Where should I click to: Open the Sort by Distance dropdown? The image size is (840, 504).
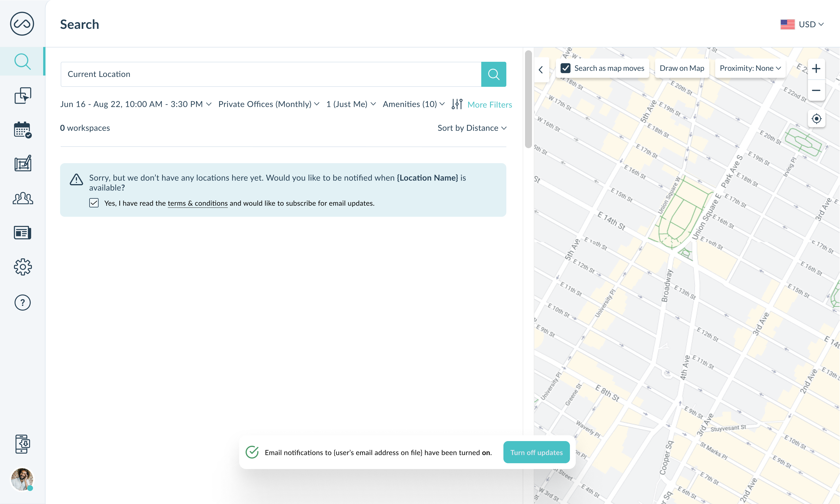(x=472, y=128)
